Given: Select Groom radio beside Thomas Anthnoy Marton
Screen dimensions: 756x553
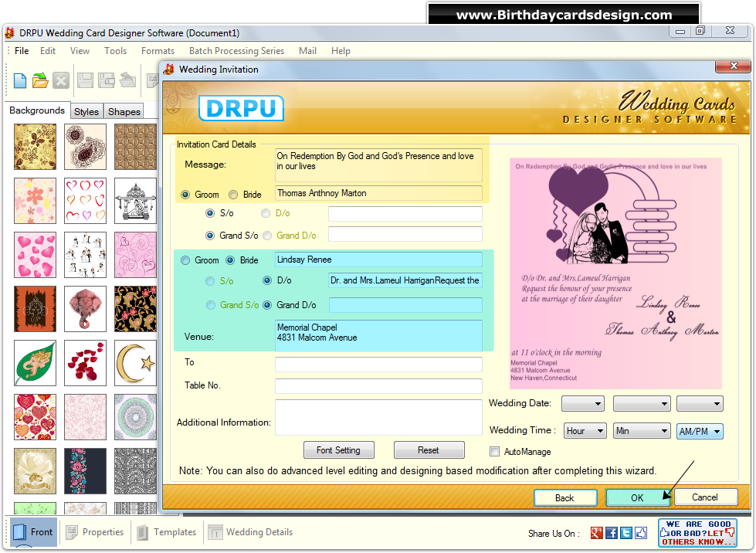Looking at the screenshot, I should tap(185, 195).
